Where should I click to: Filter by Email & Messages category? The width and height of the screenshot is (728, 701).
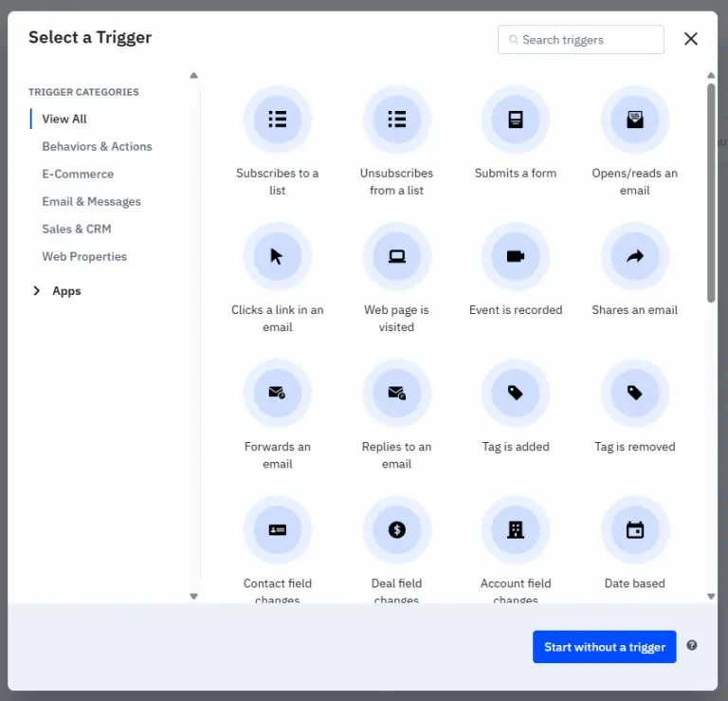(x=91, y=202)
